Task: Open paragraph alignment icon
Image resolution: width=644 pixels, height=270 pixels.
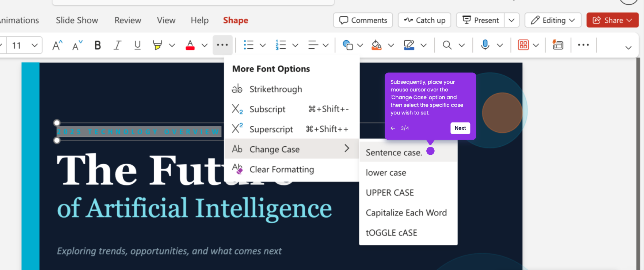Action: click(313, 45)
